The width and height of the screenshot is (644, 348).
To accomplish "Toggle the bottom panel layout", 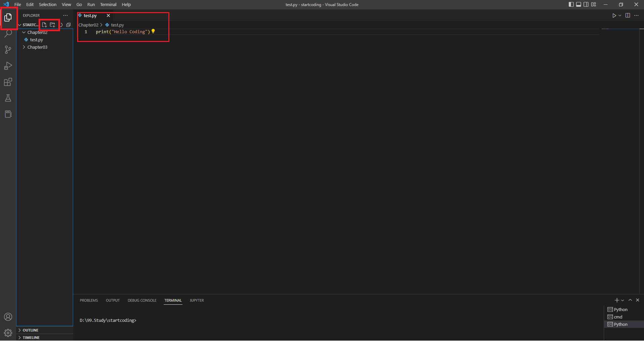I will click(579, 4).
